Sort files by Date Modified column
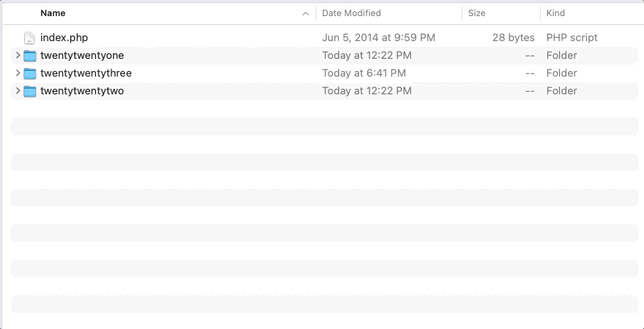Screen dimensions: 644x329 pyautogui.click(x=351, y=14)
